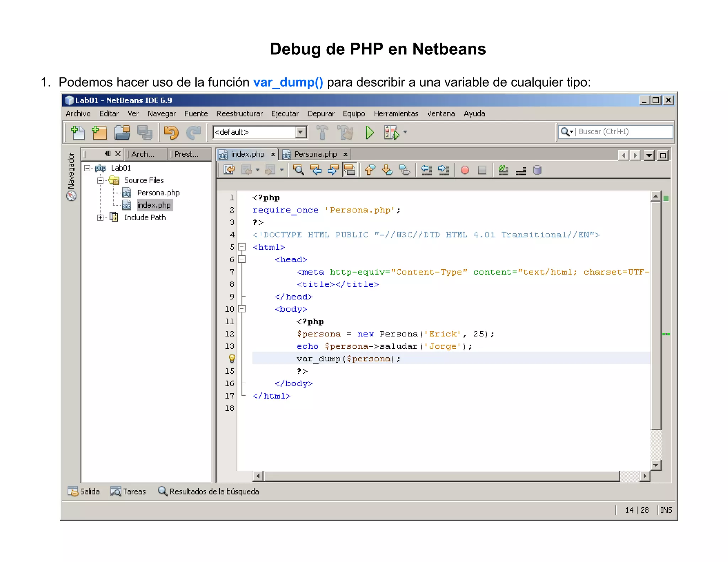
Task: Collapse the <body> code fold on line 10
Action: [242, 309]
